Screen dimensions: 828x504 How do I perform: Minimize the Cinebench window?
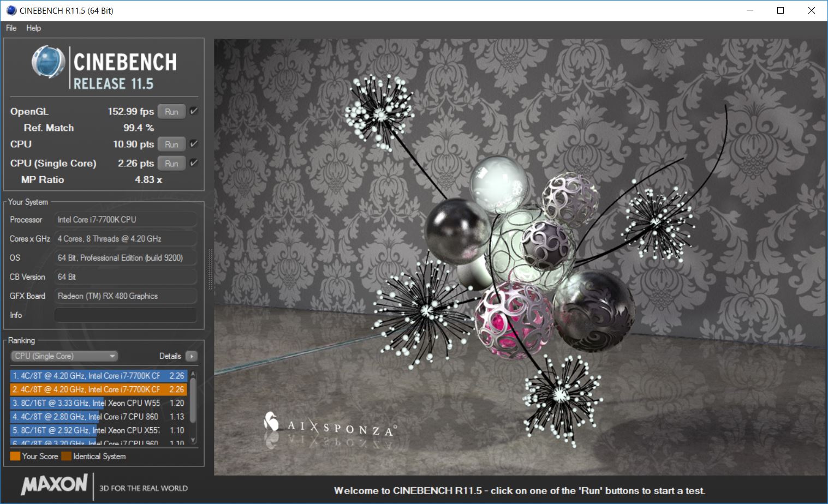click(750, 10)
